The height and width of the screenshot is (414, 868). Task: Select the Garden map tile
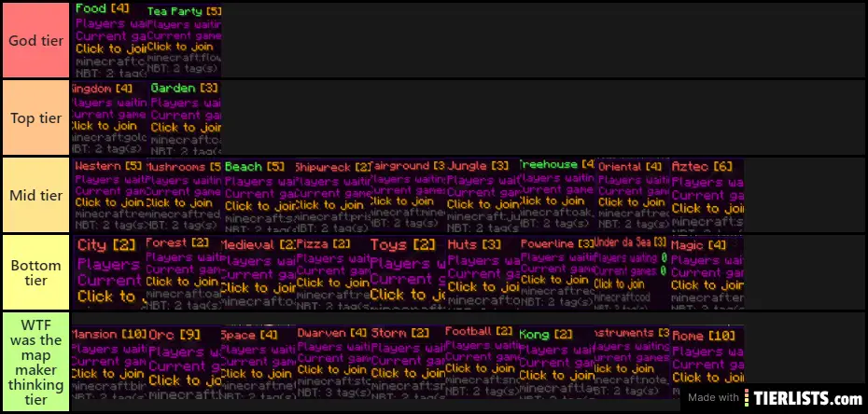[x=185, y=117]
